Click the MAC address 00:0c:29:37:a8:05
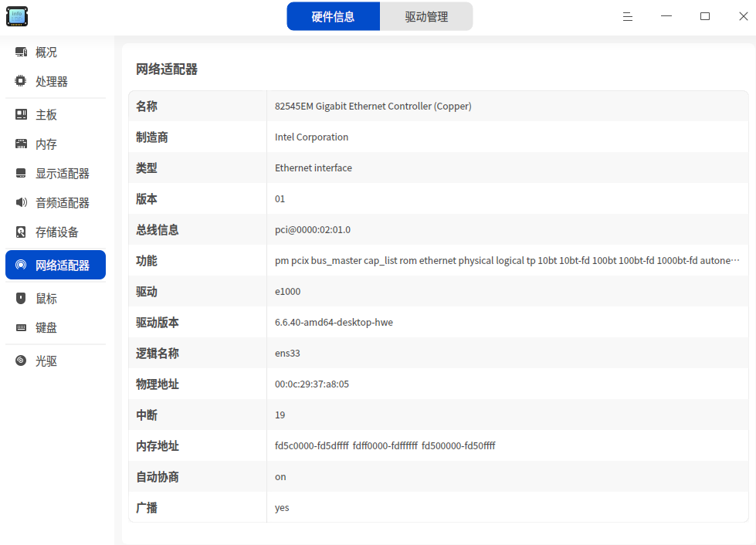 311,384
